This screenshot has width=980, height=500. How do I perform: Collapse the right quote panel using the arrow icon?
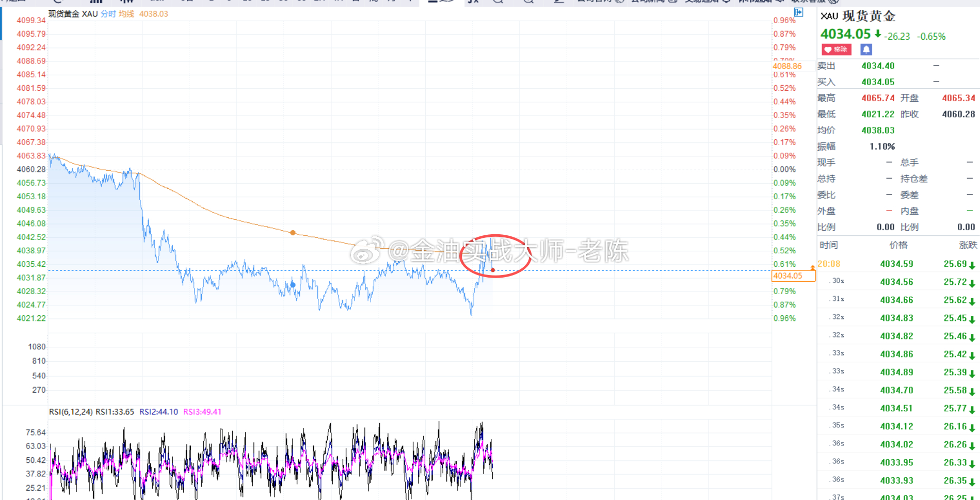[x=798, y=12]
